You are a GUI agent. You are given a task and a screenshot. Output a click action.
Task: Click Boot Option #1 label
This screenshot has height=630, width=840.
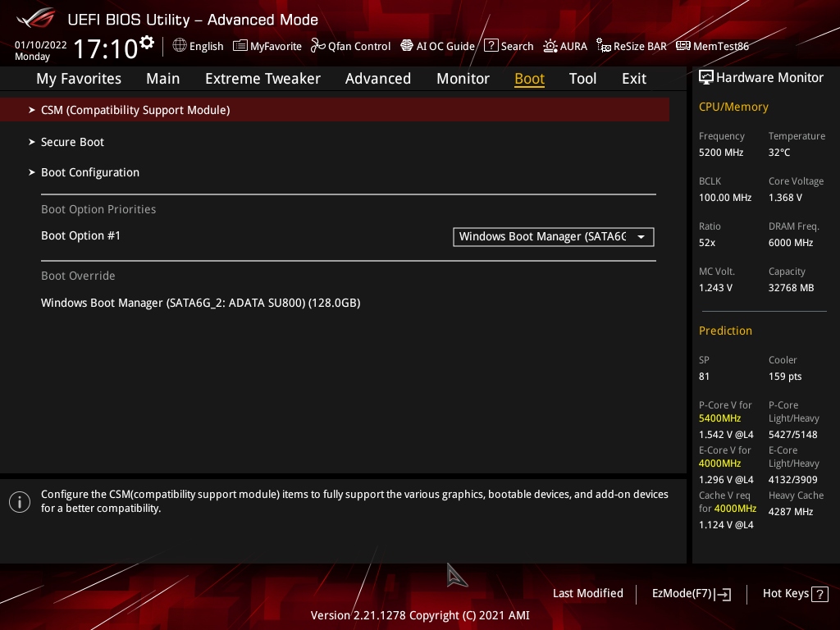[x=81, y=235]
